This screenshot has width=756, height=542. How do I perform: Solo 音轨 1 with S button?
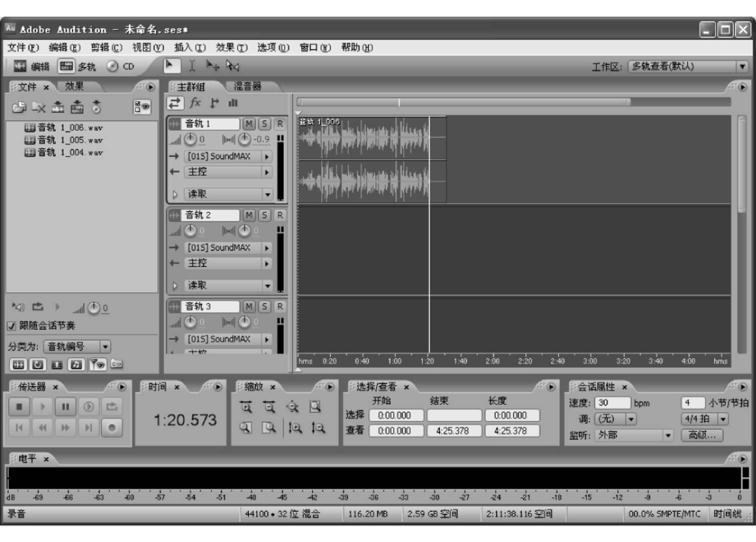[264, 124]
